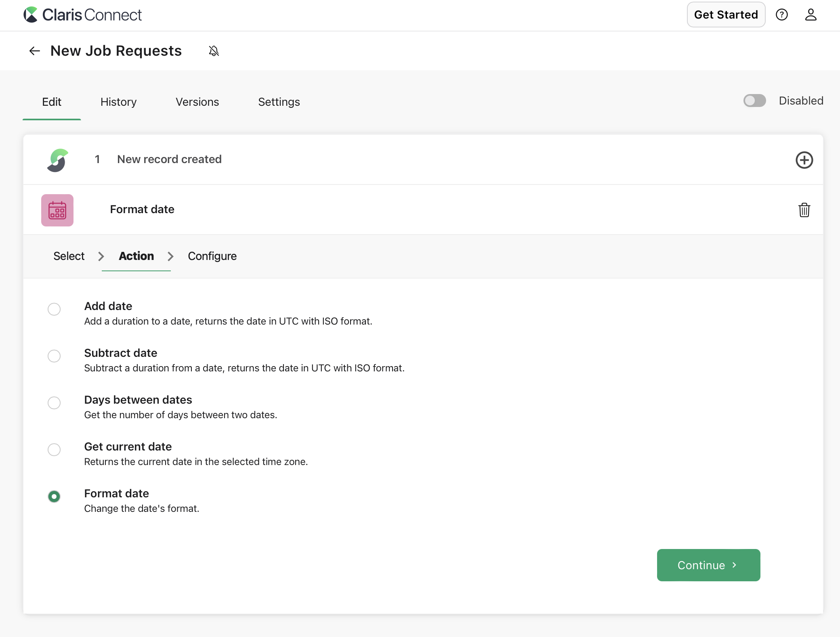The width and height of the screenshot is (840, 637).
Task: Add a new step with the plus icon
Action: tap(804, 160)
